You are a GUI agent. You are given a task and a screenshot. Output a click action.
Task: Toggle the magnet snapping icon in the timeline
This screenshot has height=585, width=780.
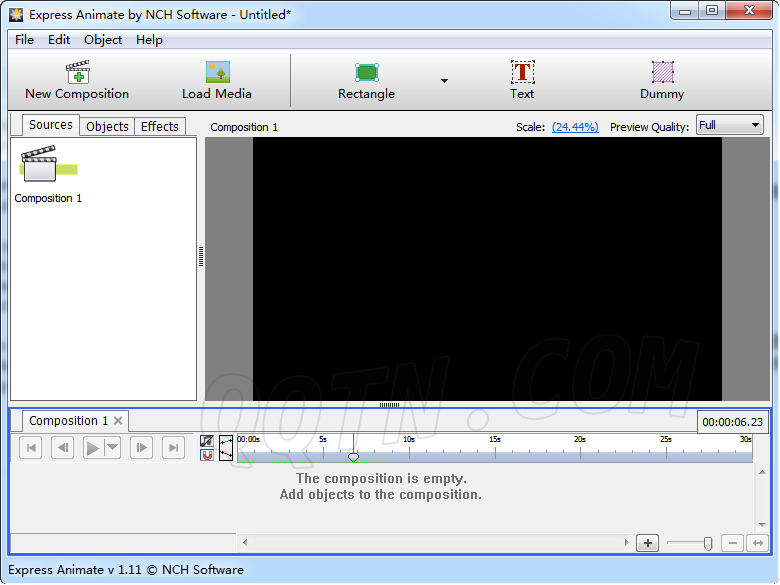pyautogui.click(x=207, y=456)
